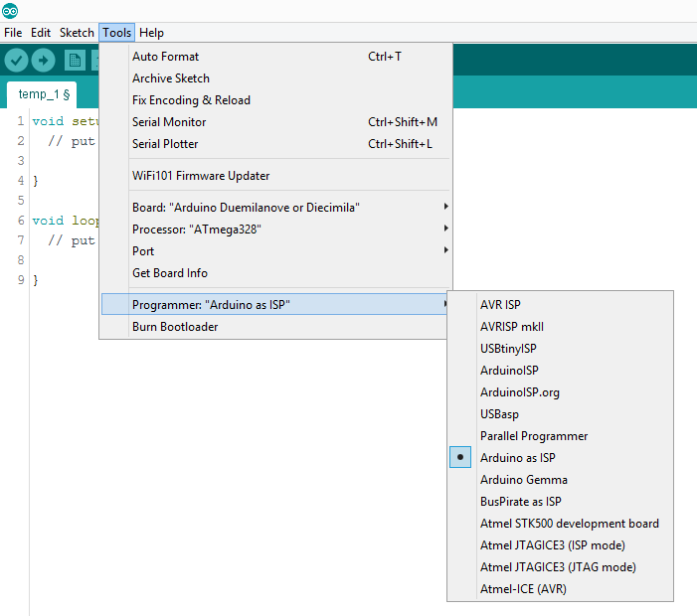Open the Sketch menu
Image resolution: width=697 pixels, height=616 pixels.
coord(77,33)
